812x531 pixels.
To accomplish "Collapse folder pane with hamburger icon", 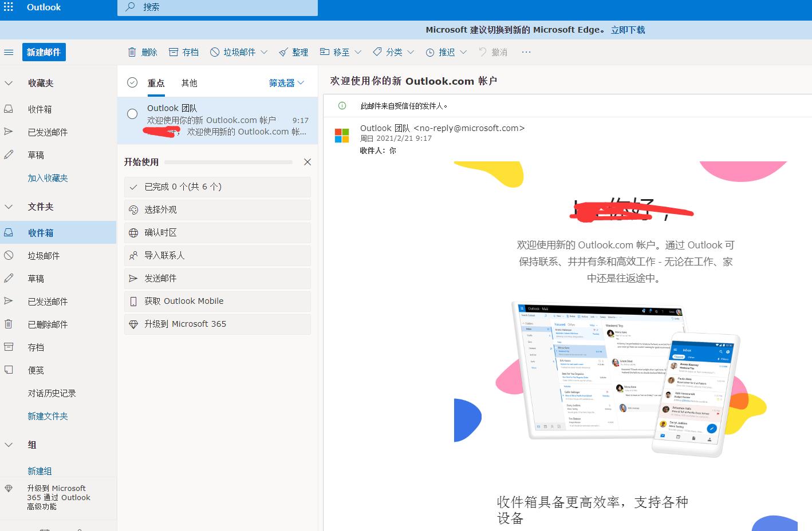I will click(9, 52).
